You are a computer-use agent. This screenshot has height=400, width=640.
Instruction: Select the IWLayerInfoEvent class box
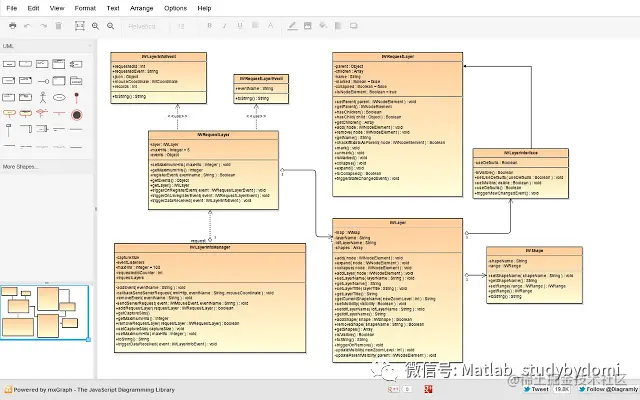click(x=158, y=78)
